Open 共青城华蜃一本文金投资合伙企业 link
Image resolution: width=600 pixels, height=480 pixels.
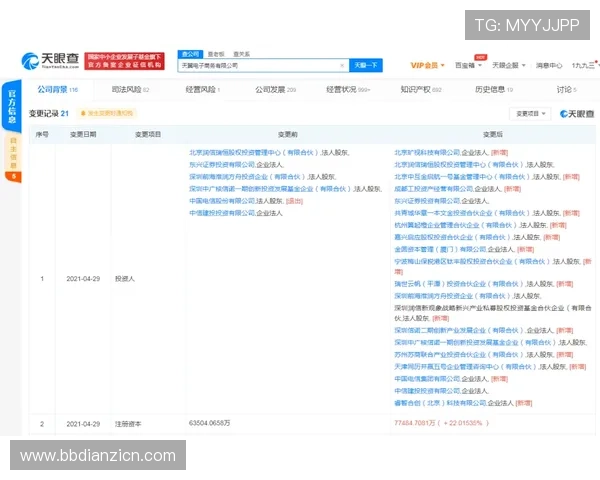point(463,213)
